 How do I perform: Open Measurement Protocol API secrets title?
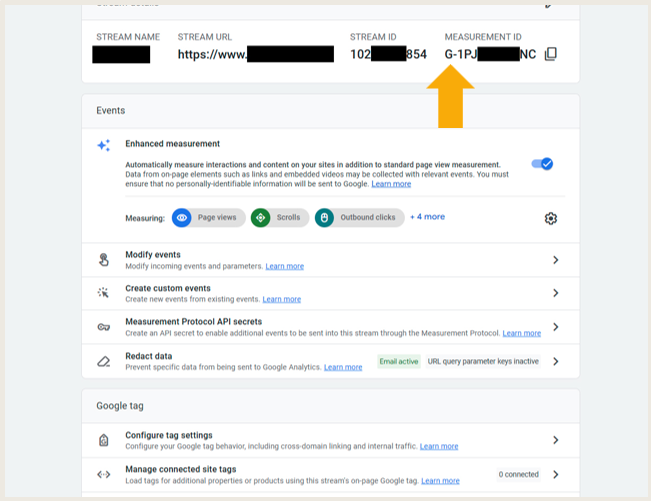[193, 322]
